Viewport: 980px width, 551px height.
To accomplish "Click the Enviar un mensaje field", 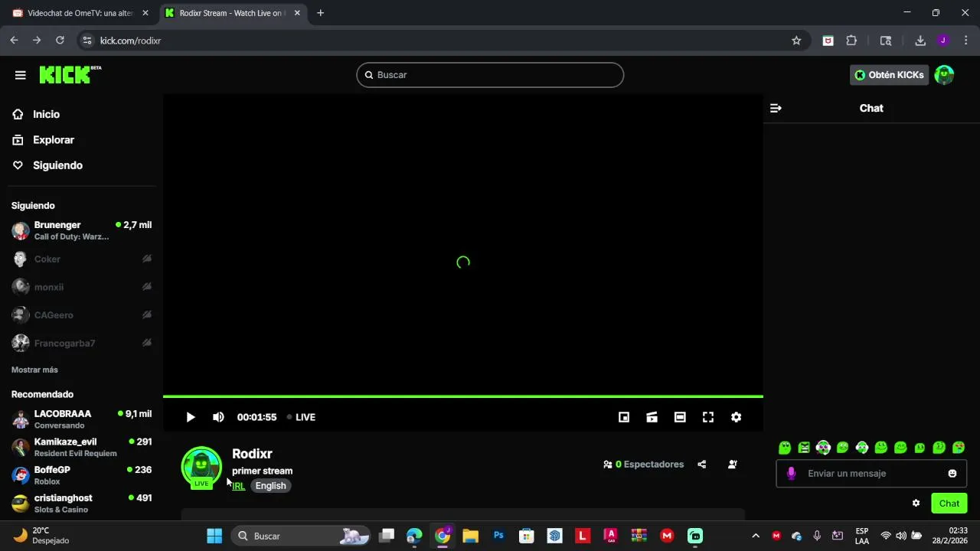I will click(871, 474).
